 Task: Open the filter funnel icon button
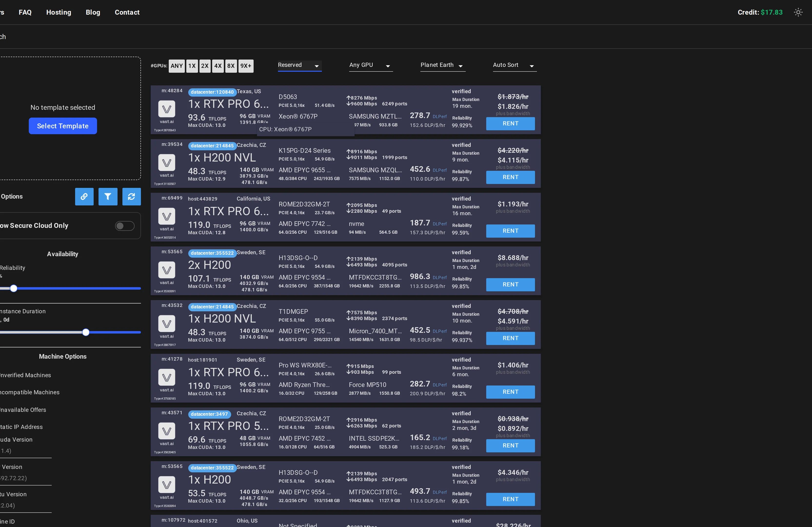(108, 197)
